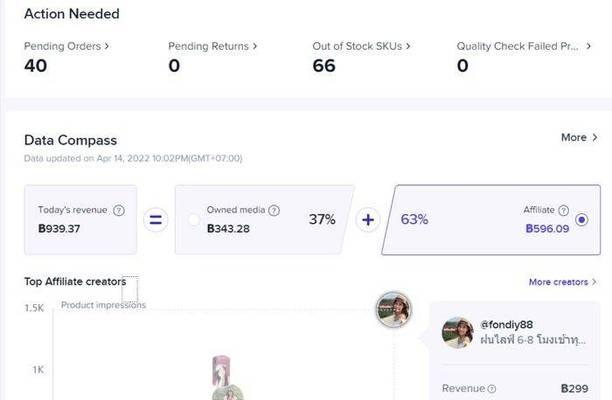Screen dimensions: 612x400
Task: Open Out of Stock SKUs list
Action: pyautogui.click(x=361, y=46)
